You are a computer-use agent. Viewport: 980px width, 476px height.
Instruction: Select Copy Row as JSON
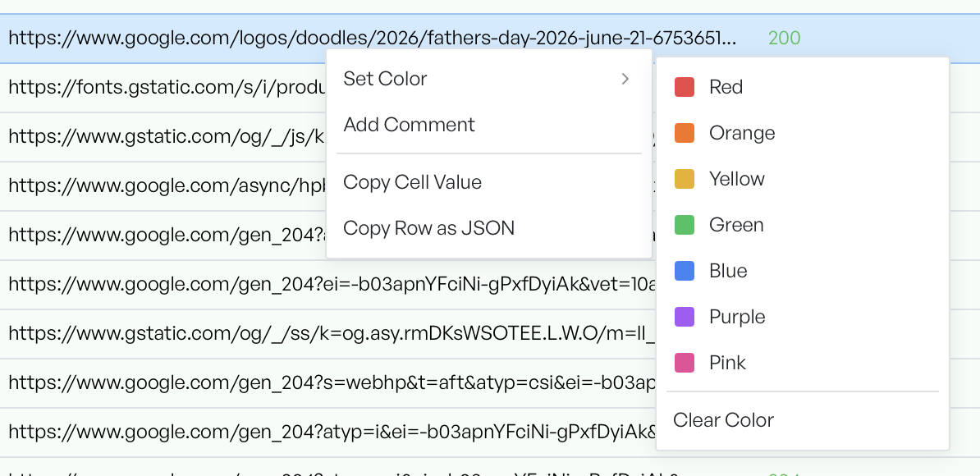488,228
